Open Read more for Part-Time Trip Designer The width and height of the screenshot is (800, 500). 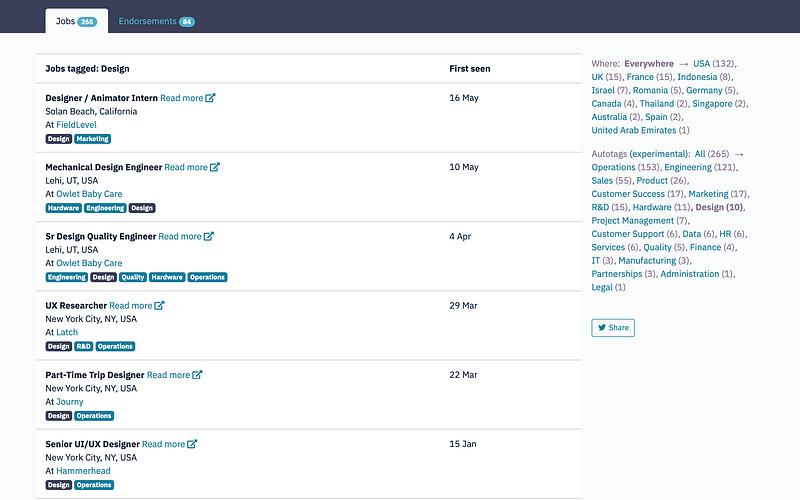[168, 375]
